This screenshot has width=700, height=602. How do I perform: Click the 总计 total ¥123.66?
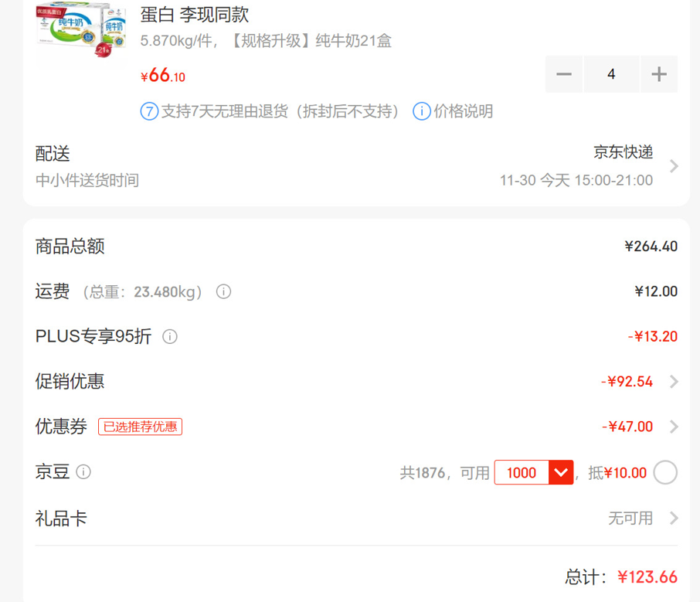point(647,577)
